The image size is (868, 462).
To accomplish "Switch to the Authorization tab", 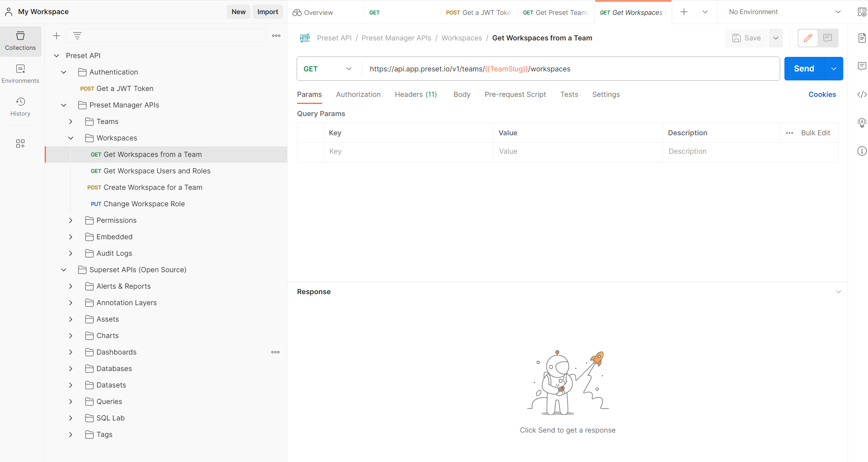I will click(x=358, y=94).
